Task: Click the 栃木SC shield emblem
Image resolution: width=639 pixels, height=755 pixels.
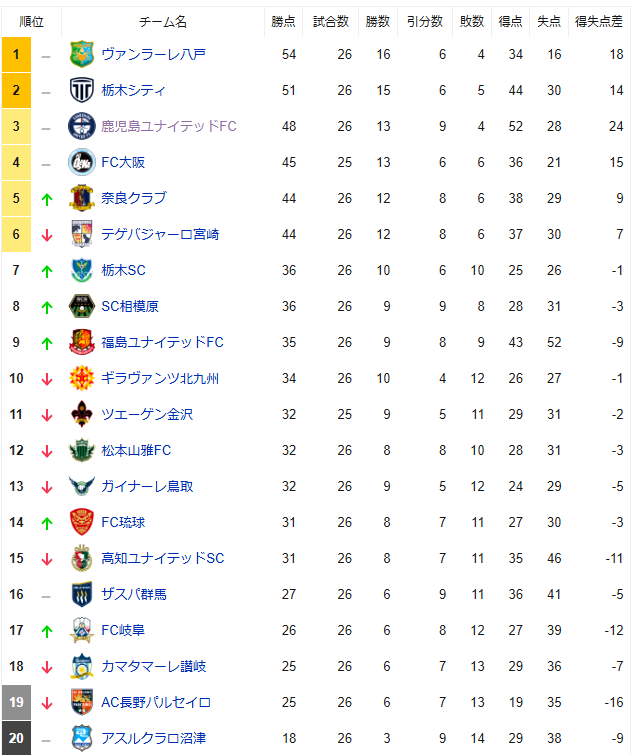Action: click(81, 270)
